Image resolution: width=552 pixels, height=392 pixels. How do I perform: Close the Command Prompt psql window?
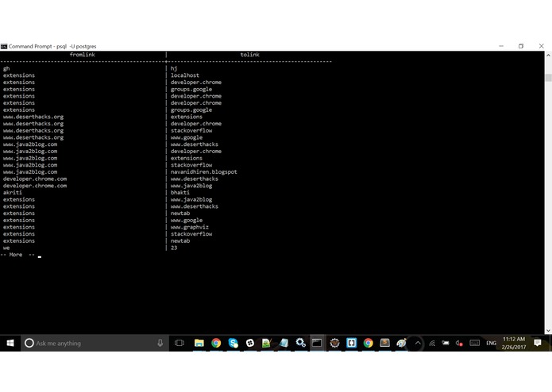pos(542,46)
